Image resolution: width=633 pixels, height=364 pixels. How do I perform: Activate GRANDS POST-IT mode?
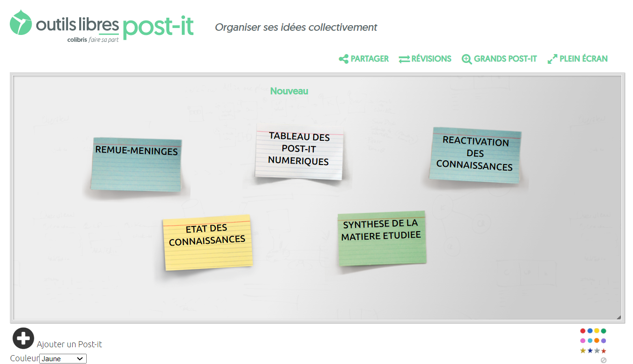point(505,59)
